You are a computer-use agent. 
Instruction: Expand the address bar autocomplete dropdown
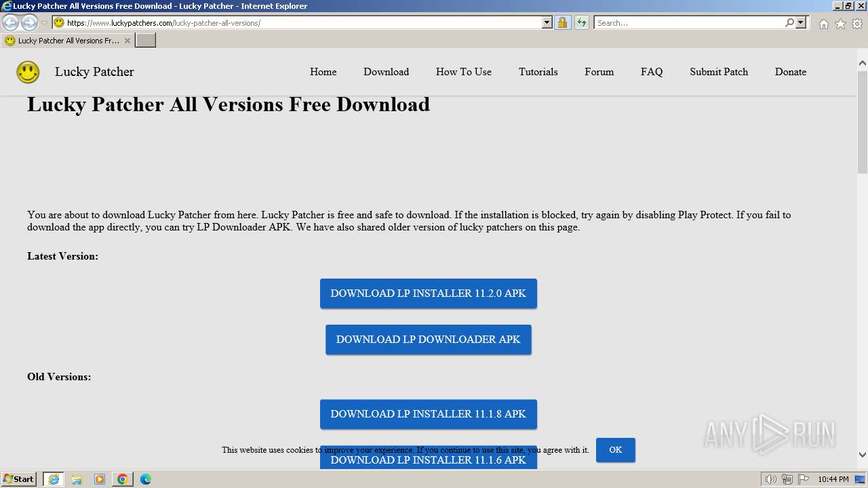pos(547,22)
